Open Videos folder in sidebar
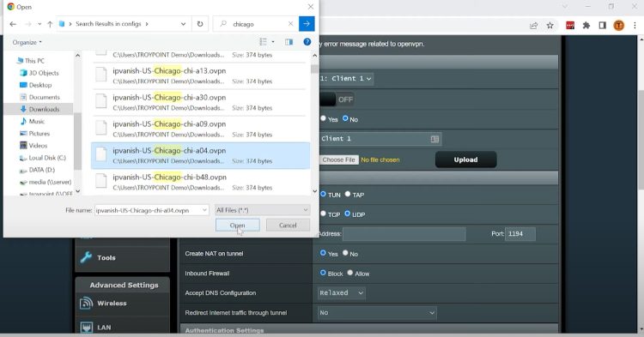The image size is (644, 337). [x=33, y=146]
